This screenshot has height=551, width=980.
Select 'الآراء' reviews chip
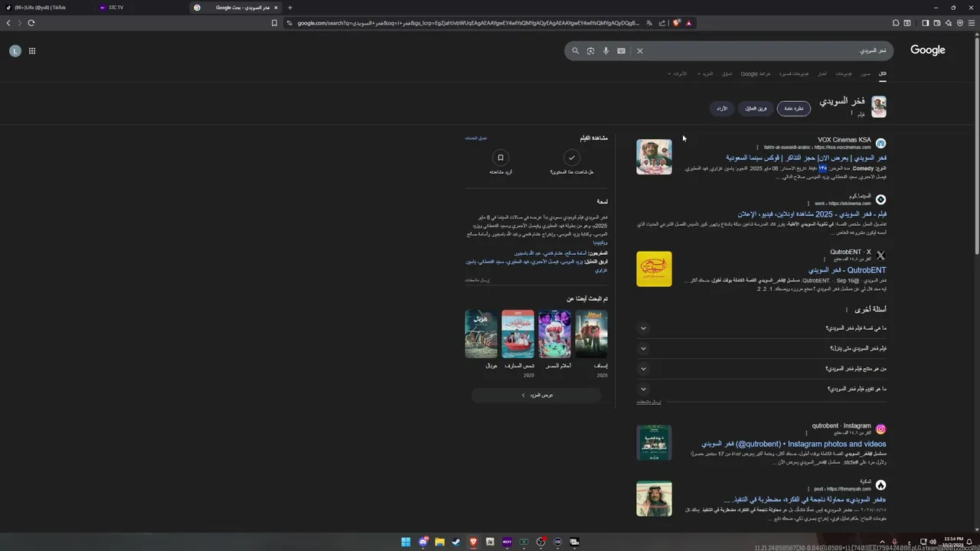(722, 109)
